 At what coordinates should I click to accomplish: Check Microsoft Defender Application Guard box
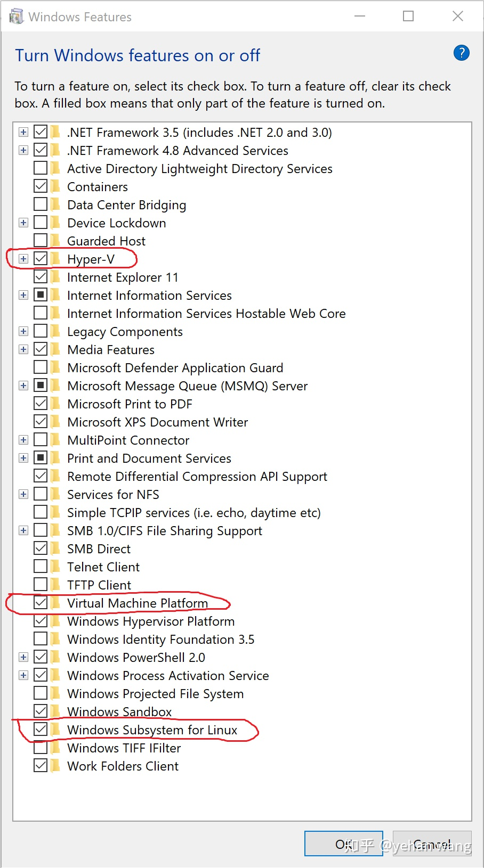41,367
